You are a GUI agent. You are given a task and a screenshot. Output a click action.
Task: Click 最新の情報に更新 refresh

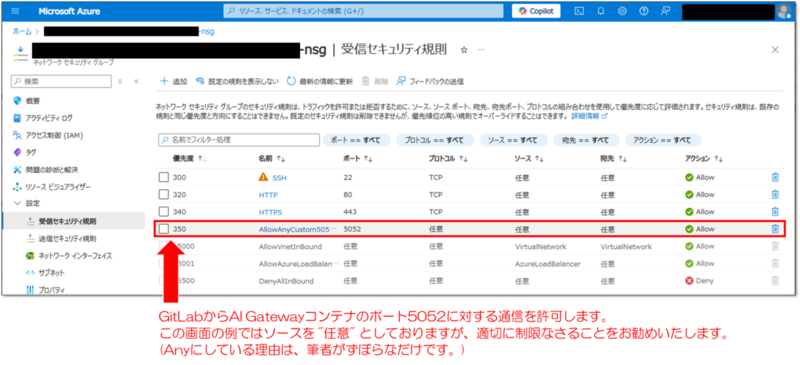[x=320, y=81]
